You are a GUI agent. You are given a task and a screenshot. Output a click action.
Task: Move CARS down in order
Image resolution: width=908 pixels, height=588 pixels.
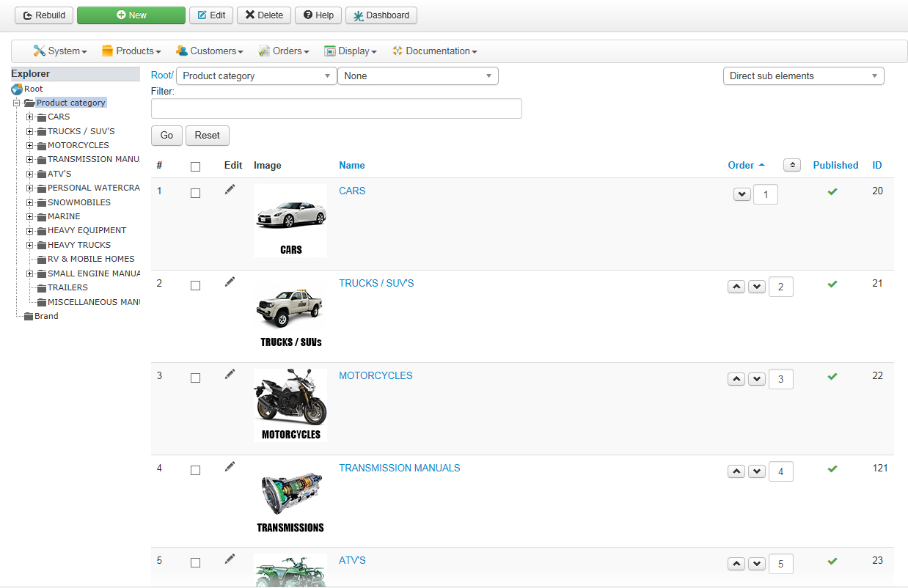[742, 194]
